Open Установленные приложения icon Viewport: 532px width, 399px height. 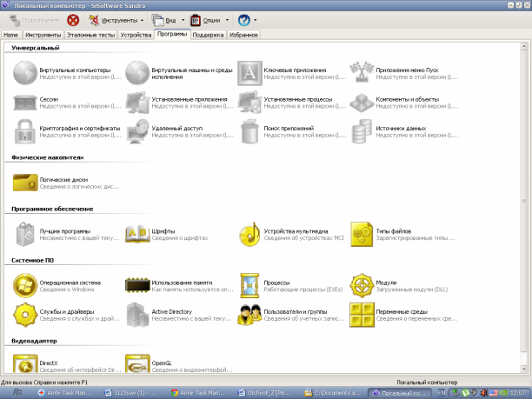(137, 102)
